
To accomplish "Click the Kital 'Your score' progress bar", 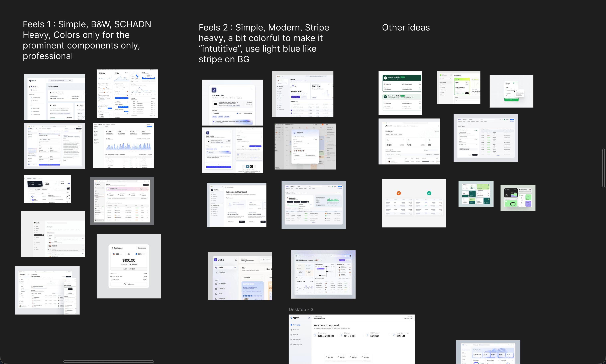I will [x=61, y=119].
